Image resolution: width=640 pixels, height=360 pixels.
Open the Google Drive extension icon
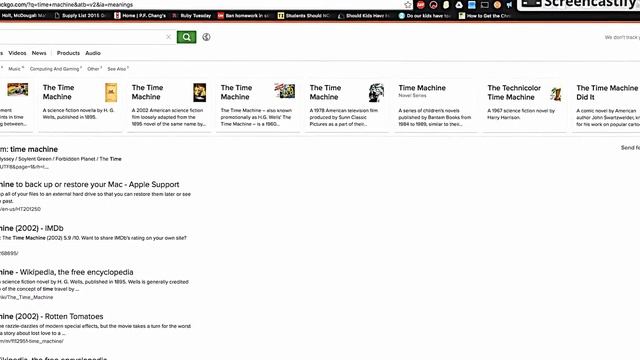coord(459,5)
